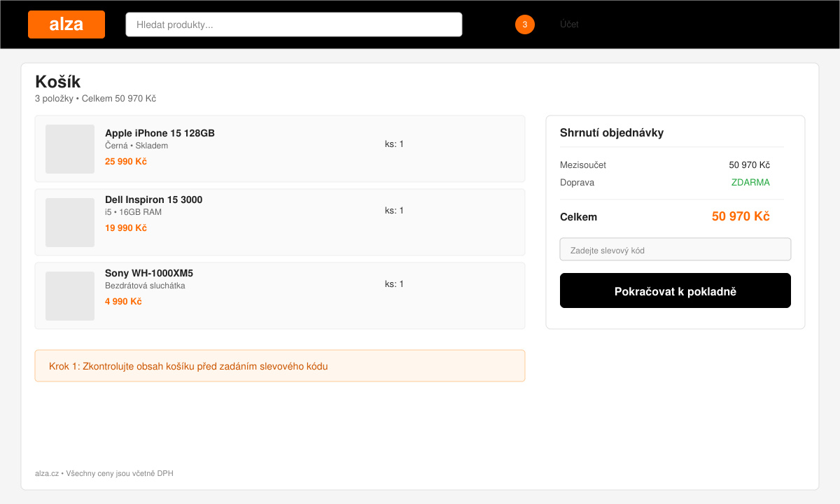Click the Zadejte slevový kód input
The height and width of the screenshot is (504, 840).
(675, 249)
